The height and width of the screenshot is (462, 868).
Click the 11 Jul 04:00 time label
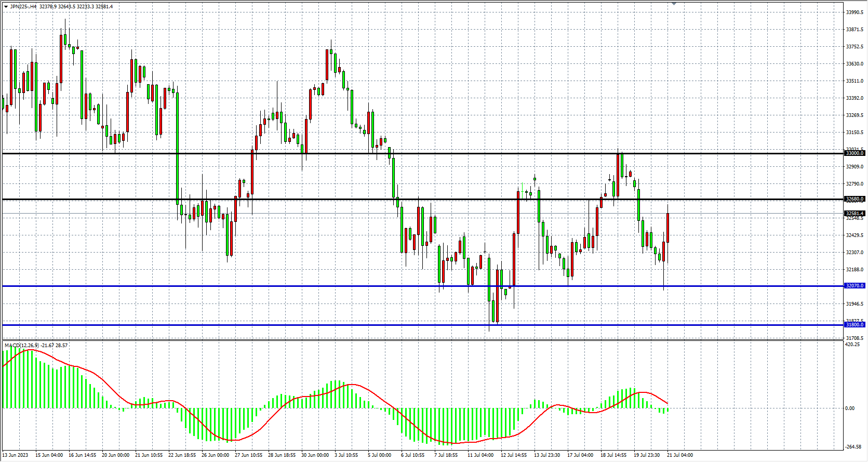point(480,455)
